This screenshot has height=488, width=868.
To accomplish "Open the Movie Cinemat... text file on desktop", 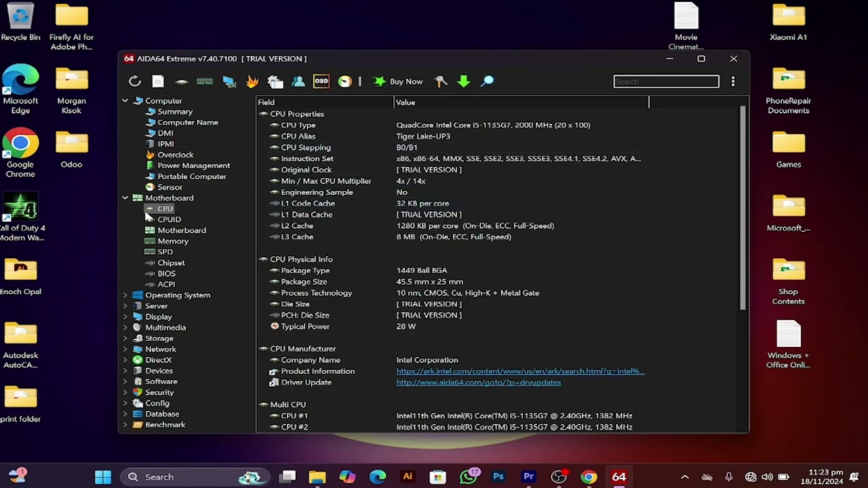I will 686,26.
